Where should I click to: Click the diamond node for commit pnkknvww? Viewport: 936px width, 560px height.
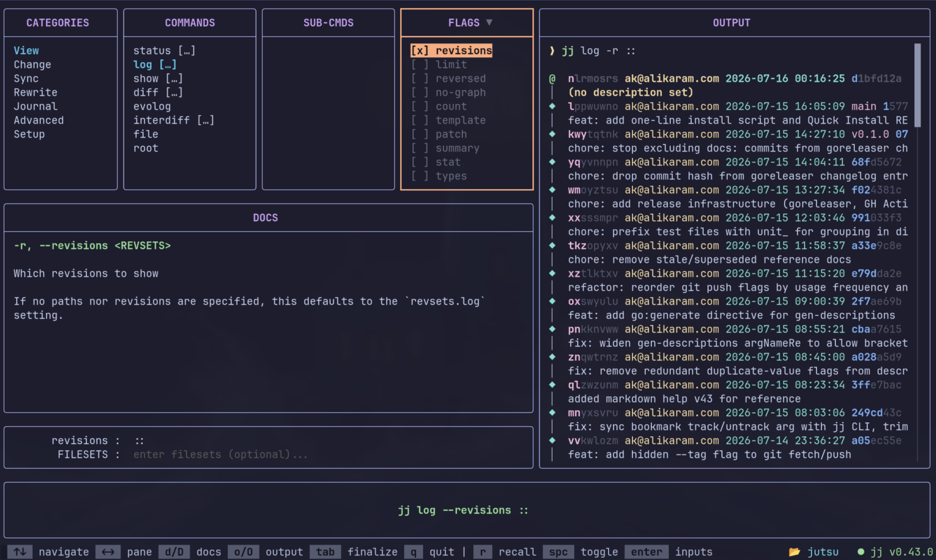pyautogui.click(x=552, y=329)
